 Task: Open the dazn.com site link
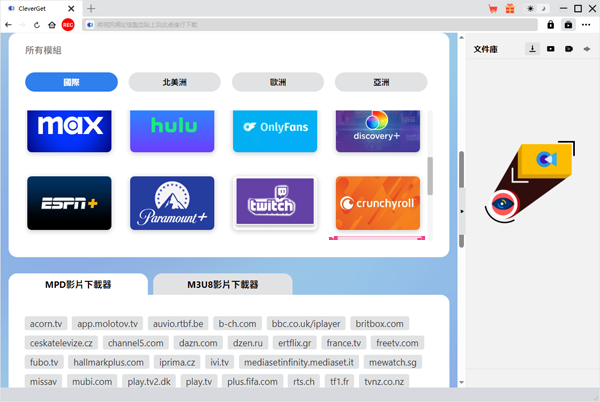point(198,343)
